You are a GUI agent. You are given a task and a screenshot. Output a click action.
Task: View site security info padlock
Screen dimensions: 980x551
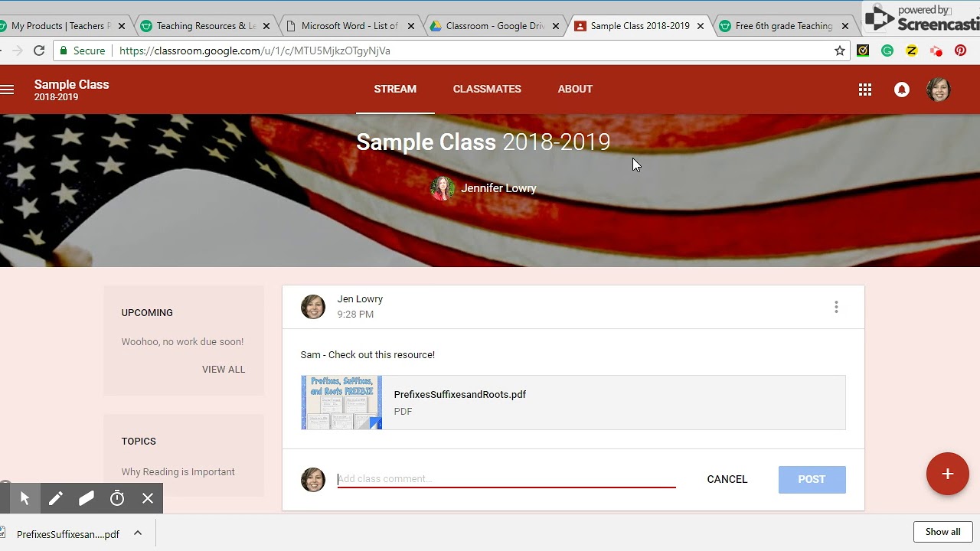point(64,51)
